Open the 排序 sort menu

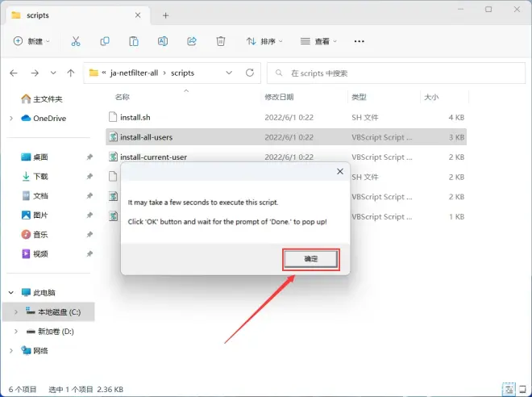(x=264, y=41)
